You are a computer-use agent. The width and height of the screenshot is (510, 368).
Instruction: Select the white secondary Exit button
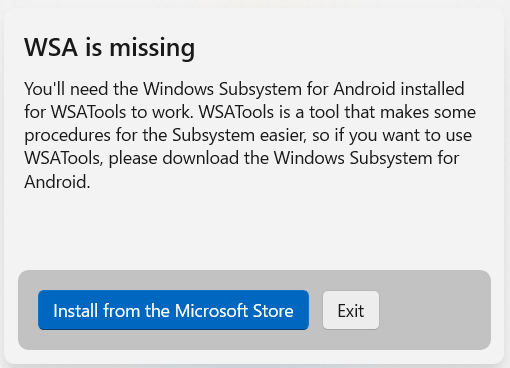[x=351, y=310]
